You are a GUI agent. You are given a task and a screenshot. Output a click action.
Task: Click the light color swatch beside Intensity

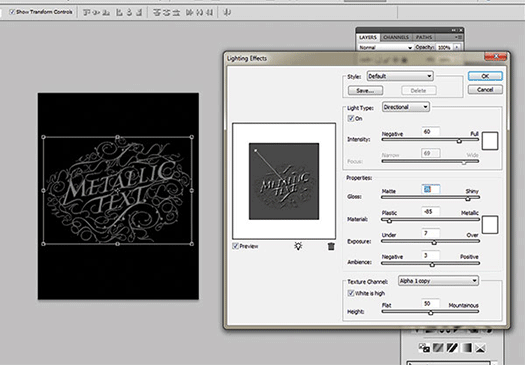pos(490,141)
